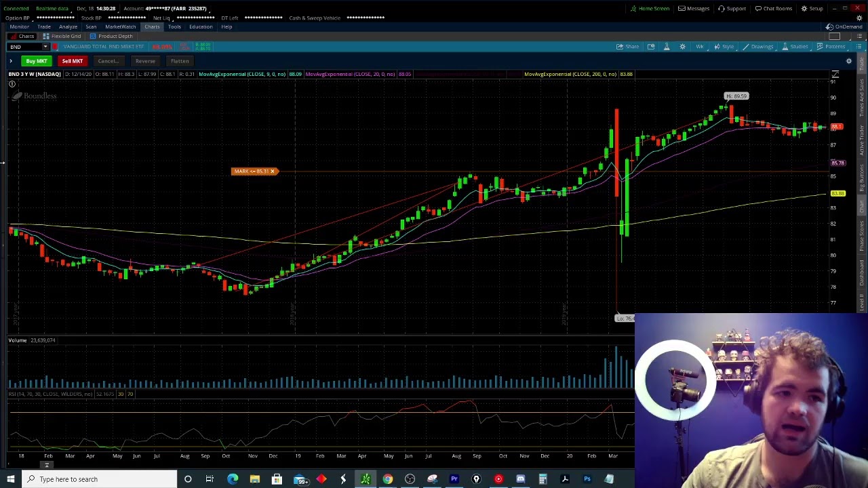Open the active trader settings gear

point(848,61)
